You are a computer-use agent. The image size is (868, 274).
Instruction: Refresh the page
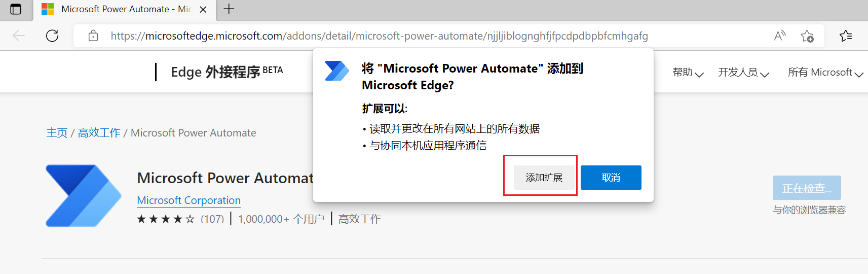(x=52, y=36)
